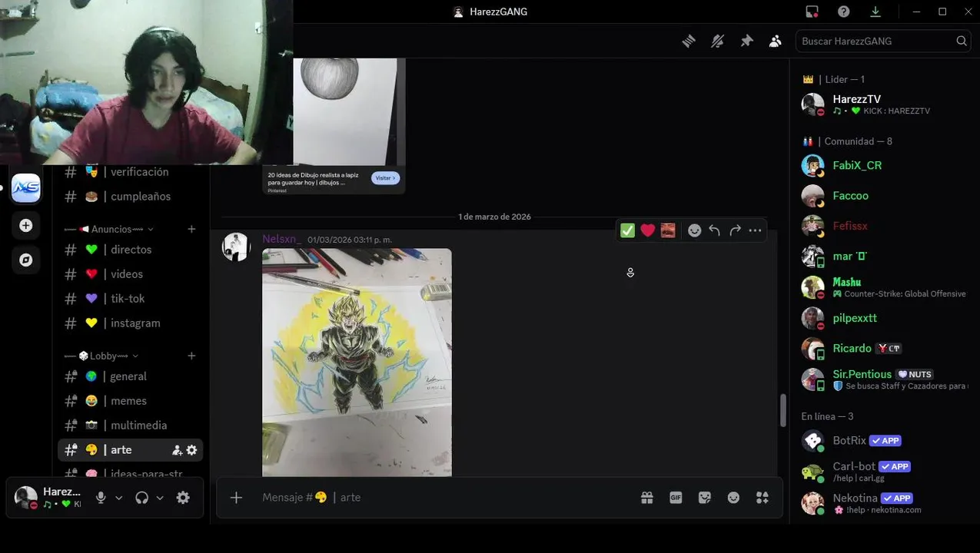Add the green checkmark reaction
The height and width of the screenshot is (553, 980).
pos(628,230)
